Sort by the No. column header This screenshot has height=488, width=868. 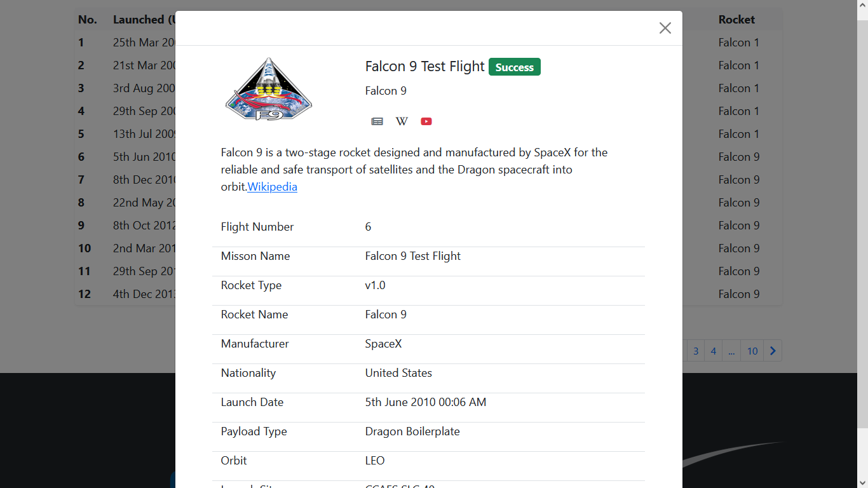(88, 20)
